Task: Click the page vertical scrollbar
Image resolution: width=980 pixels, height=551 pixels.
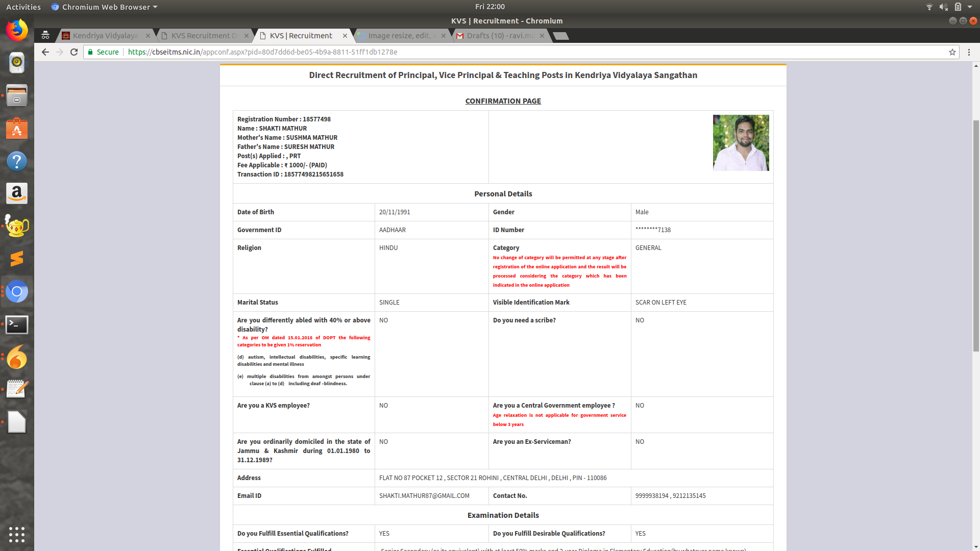Action: click(976, 235)
